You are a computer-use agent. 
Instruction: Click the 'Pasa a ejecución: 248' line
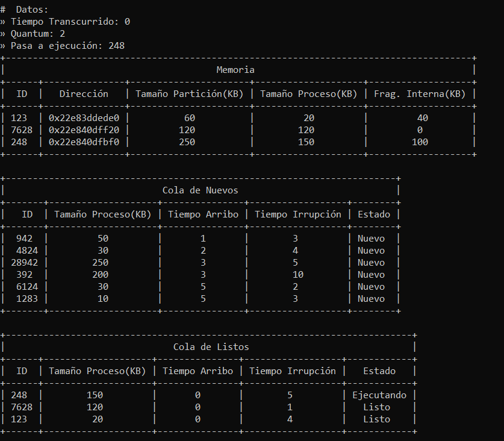point(63,46)
